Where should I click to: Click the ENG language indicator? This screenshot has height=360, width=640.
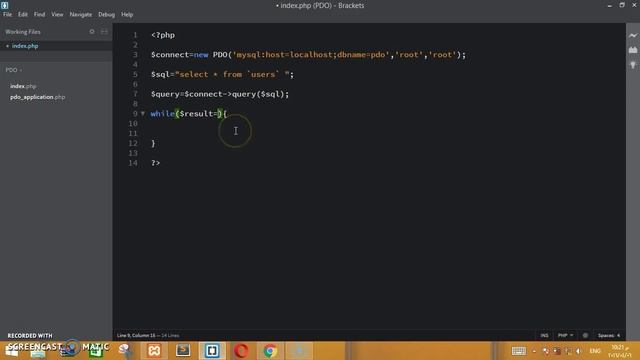point(595,351)
